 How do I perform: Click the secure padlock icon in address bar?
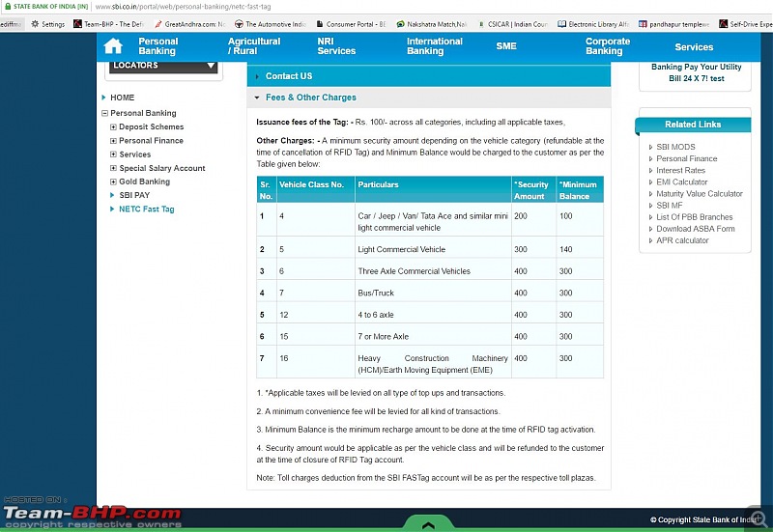point(8,7)
